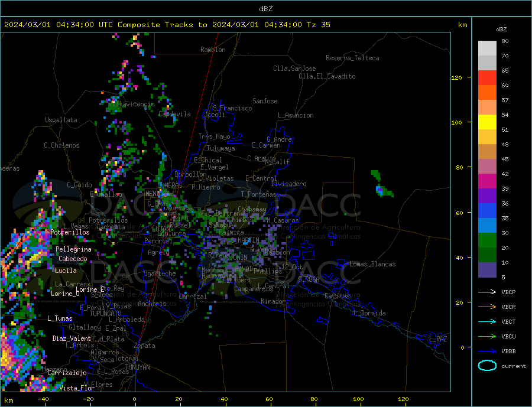Click the white VBCP arrow in legend
This screenshot has width=532, height=407.
point(487,292)
